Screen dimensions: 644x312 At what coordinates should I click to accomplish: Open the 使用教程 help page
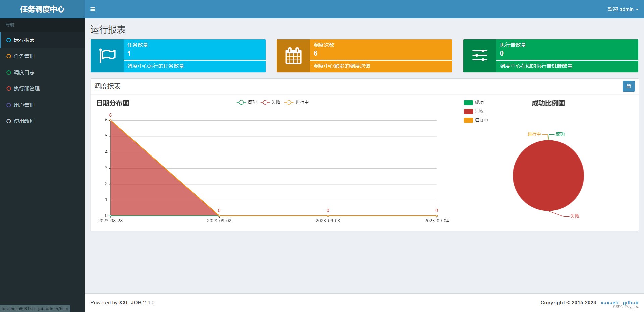42,121
